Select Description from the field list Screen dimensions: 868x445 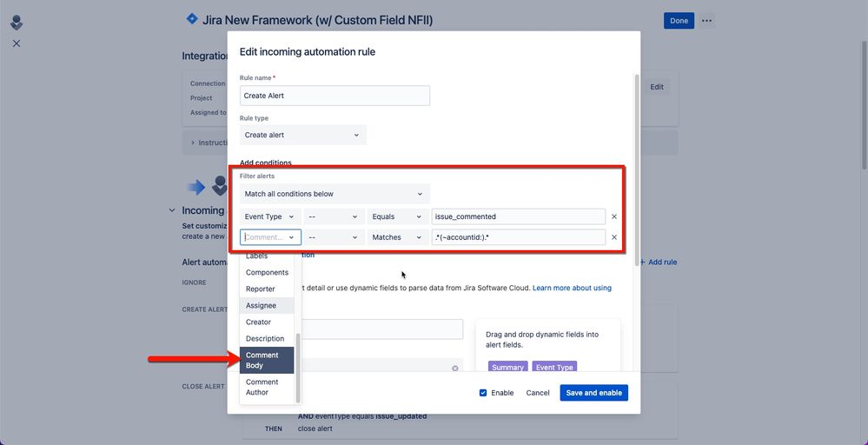click(267, 338)
